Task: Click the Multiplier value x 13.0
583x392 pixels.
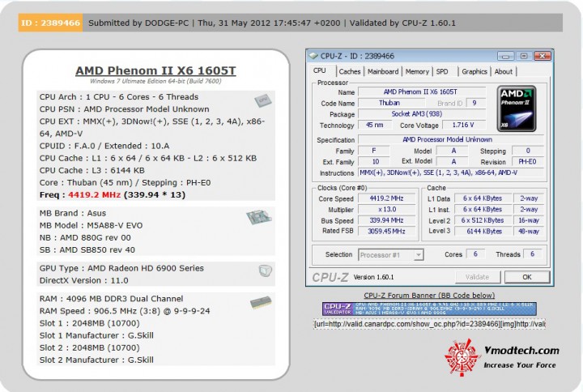Action: tap(387, 210)
